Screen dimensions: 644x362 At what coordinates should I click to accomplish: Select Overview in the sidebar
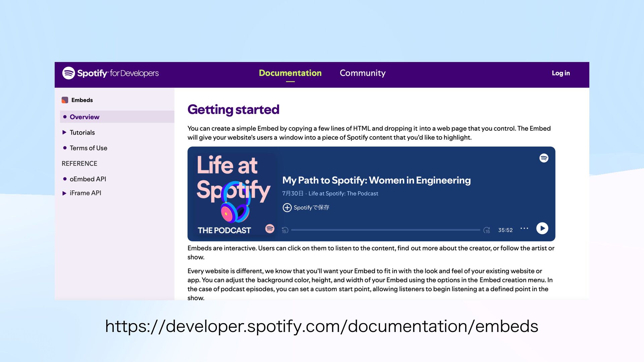(85, 117)
